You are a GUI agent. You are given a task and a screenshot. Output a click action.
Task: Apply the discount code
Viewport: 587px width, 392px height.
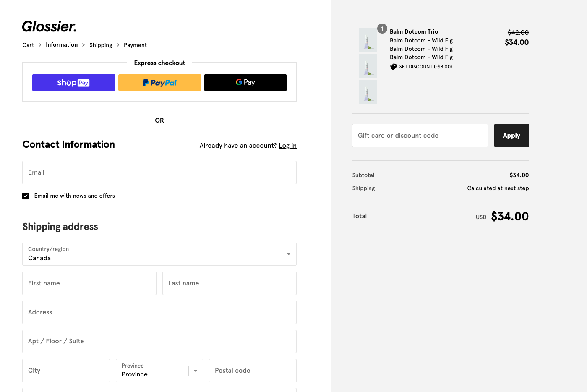point(511,136)
